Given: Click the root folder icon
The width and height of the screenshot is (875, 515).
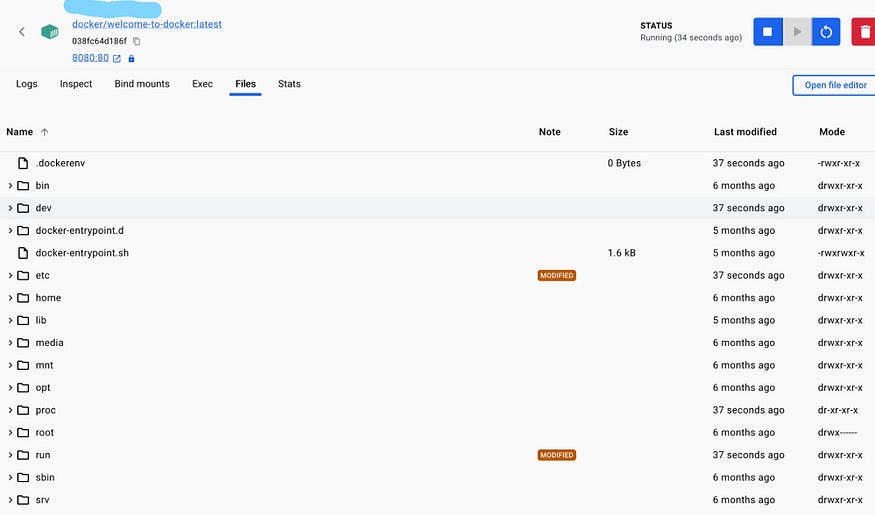Looking at the screenshot, I should pyautogui.click(x=23, y=432).
